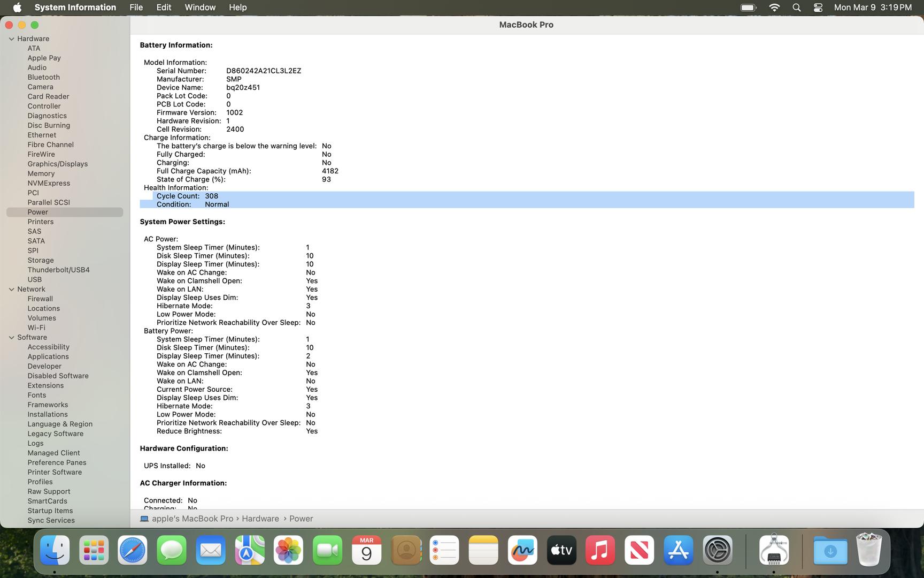Open the File menu
The height and width of the screenshot is (578, 924).
tap(136, 7)
